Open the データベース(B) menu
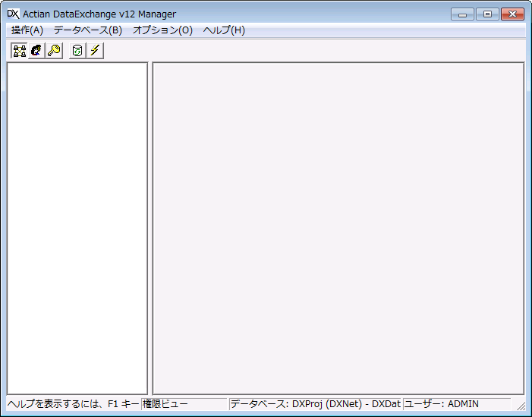The image size is (532, 417). 87,30
